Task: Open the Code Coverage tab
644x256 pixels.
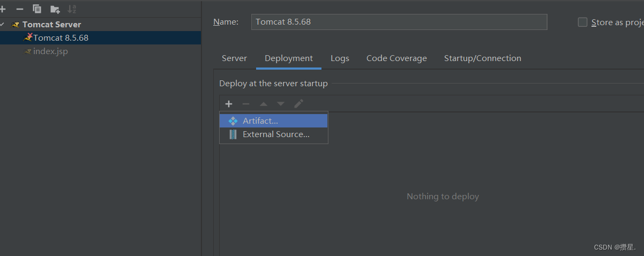Action: pos(396,58)
